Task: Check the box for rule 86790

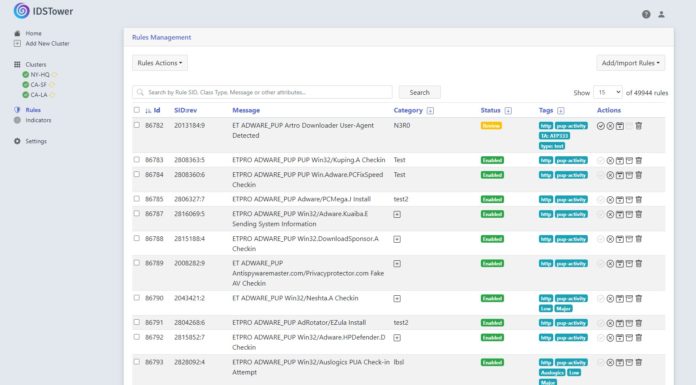Action: [x=137, y=298]
